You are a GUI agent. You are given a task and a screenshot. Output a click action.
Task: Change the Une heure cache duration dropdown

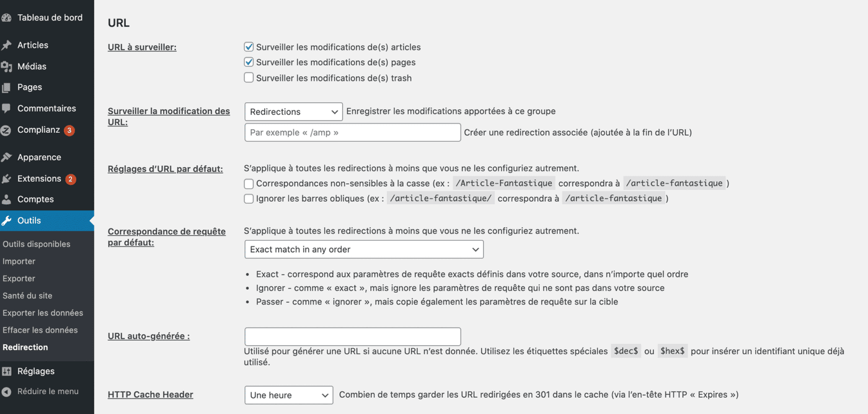coord(288,395)
